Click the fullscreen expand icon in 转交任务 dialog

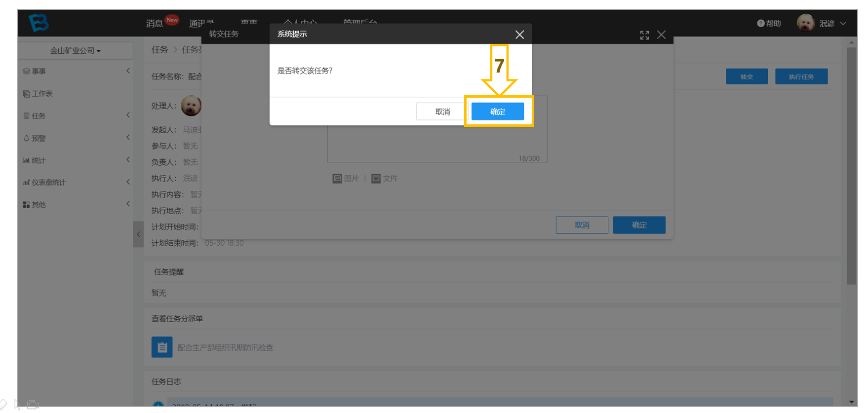(x=644, y=35)
